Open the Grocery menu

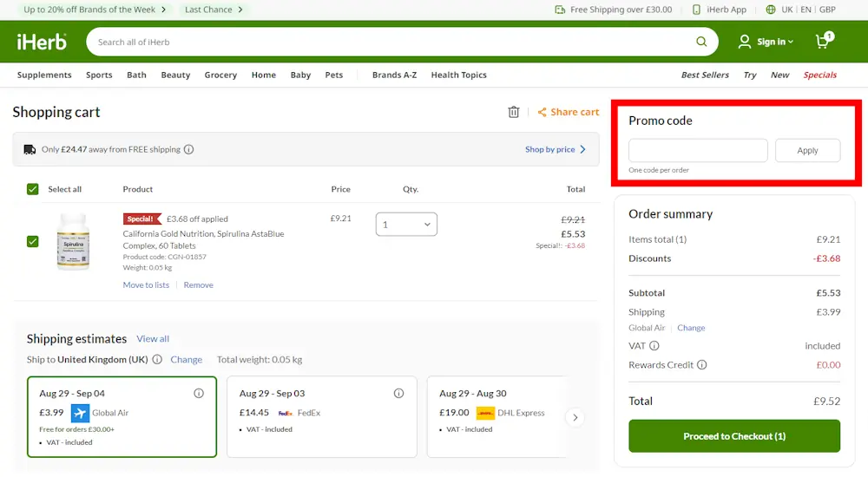coord(220,75)
